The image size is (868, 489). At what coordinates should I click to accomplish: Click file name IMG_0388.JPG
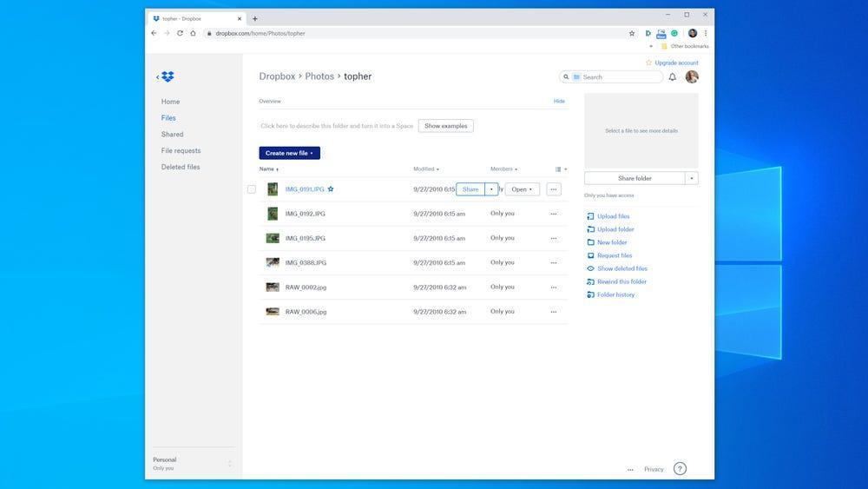click(306, 263)
